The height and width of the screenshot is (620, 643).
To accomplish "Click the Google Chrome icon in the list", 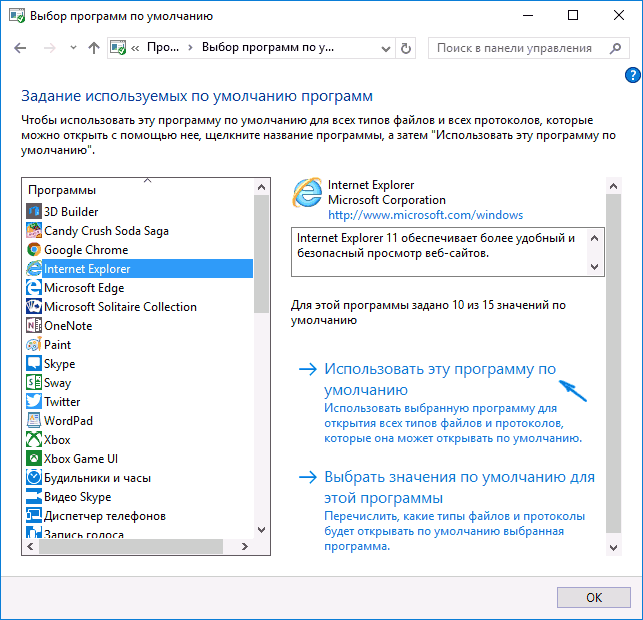I will [x=34, y=250].
